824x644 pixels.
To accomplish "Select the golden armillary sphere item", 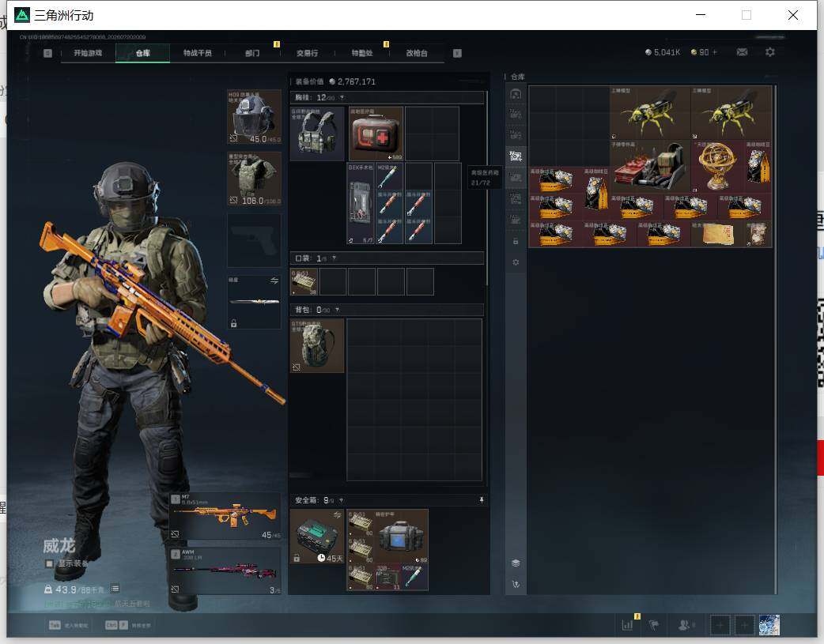I will 716,165.
